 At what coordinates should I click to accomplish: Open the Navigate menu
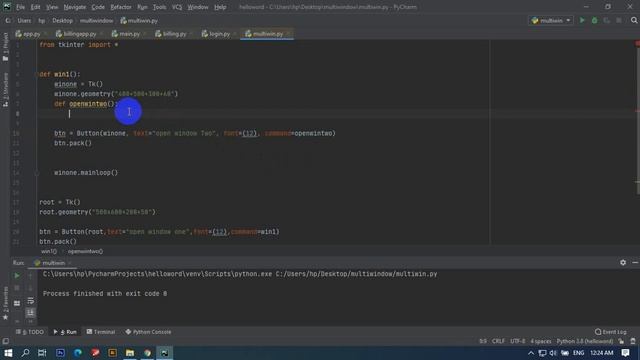(x=75, y=7)
